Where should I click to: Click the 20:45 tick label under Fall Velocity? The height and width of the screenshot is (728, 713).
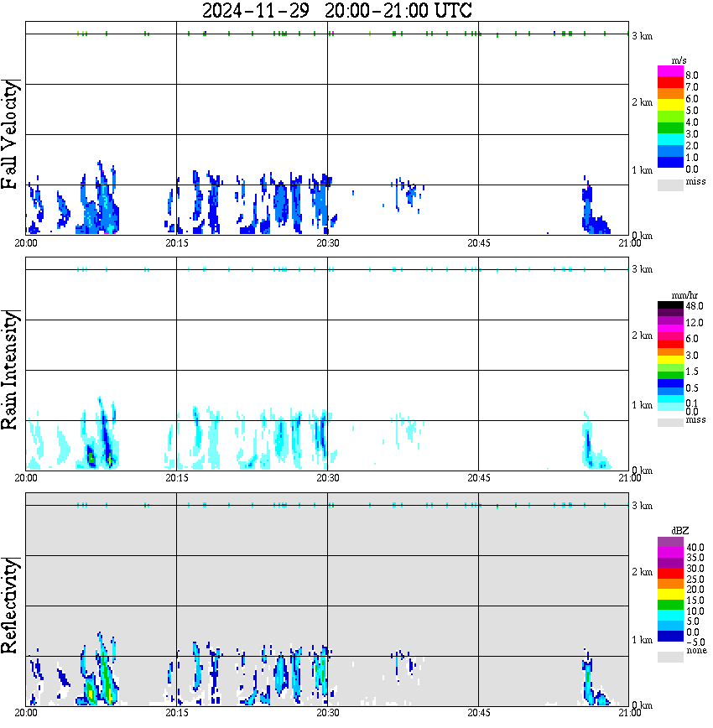coord(479,243)
